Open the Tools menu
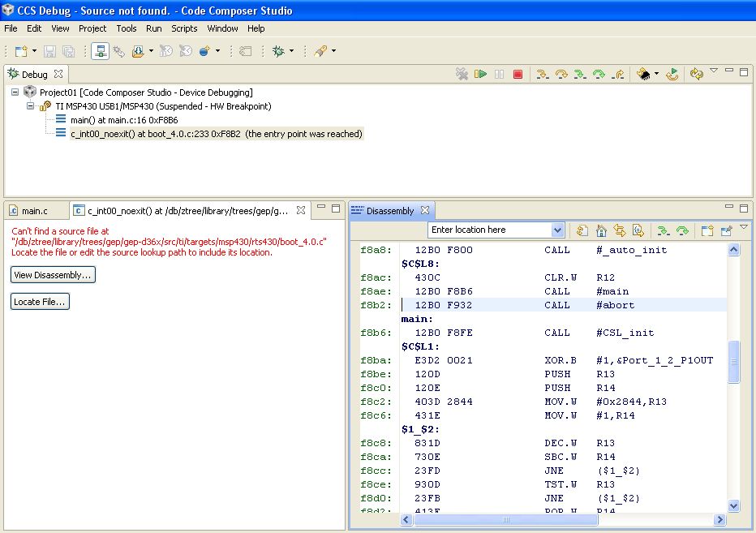Image resolution: width=756 pixels, height=533 pixels. [x=127, y=28]
